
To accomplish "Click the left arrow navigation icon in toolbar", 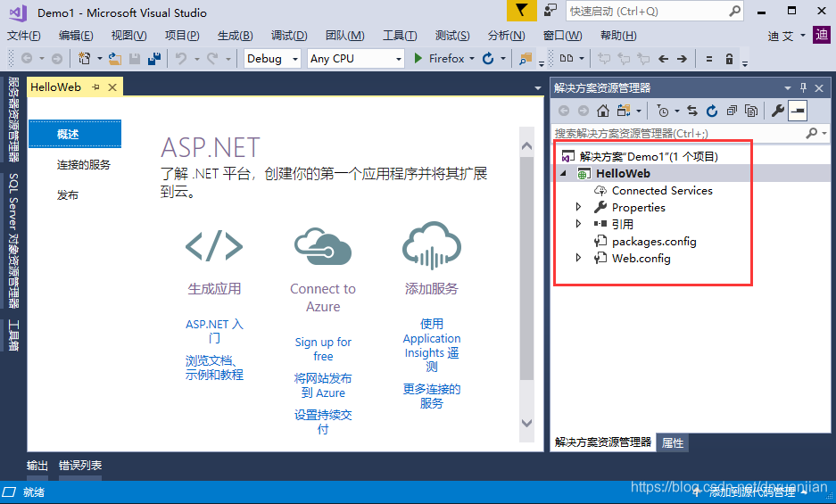I will click(663, 59).
